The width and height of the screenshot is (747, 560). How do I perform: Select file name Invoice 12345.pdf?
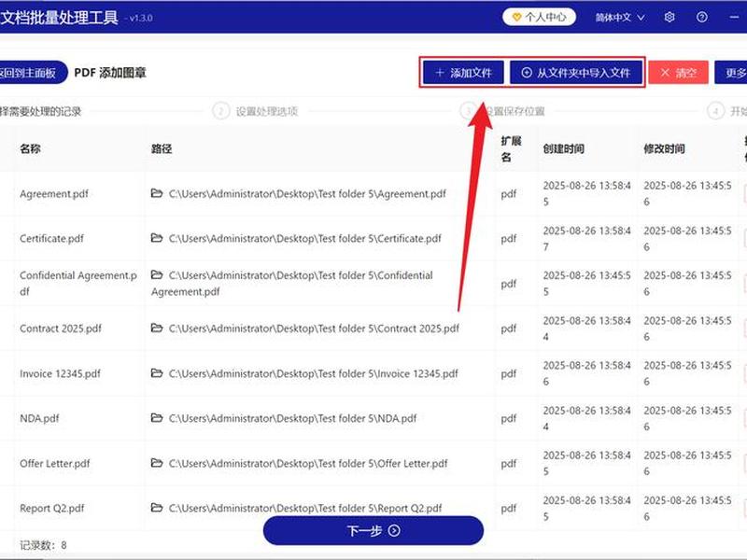[61, 374]
